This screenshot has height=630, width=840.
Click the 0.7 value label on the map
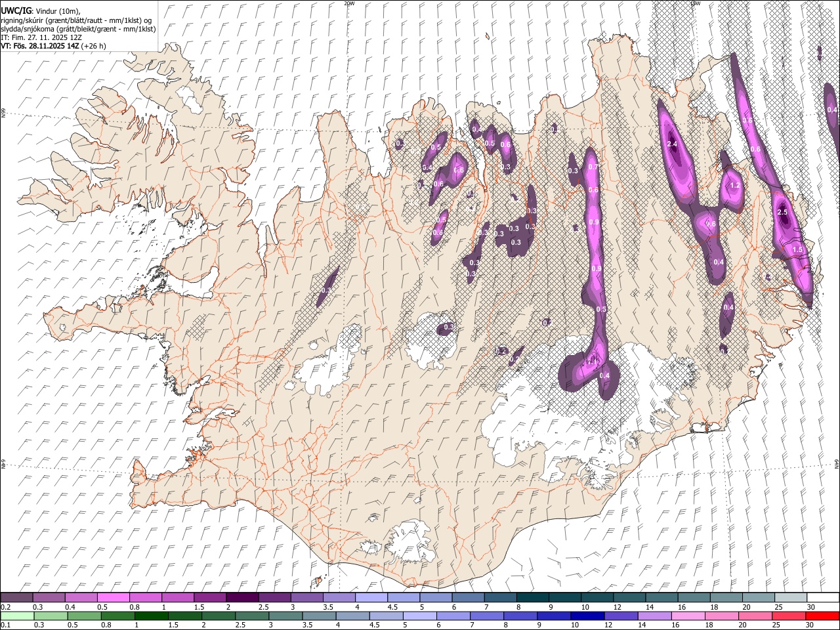pos(593,167)
